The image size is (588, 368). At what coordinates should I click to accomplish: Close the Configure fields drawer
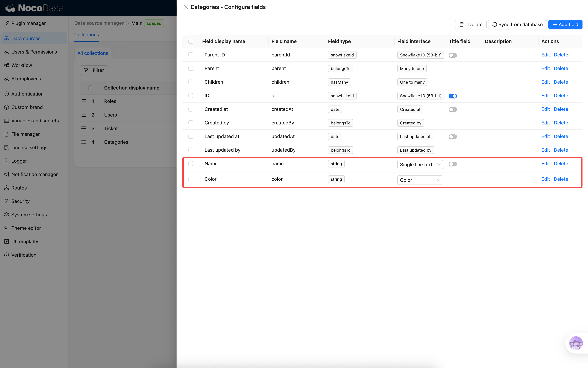coord(186,7)
